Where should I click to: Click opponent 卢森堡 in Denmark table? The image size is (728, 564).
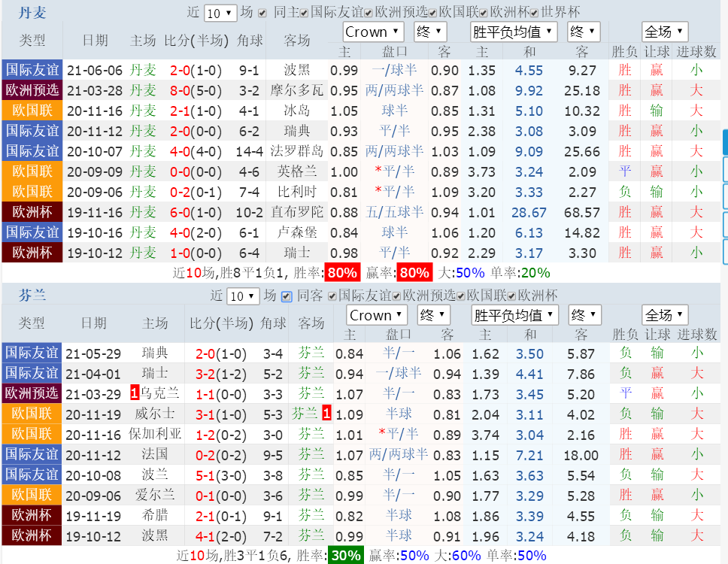click(296, 232)
